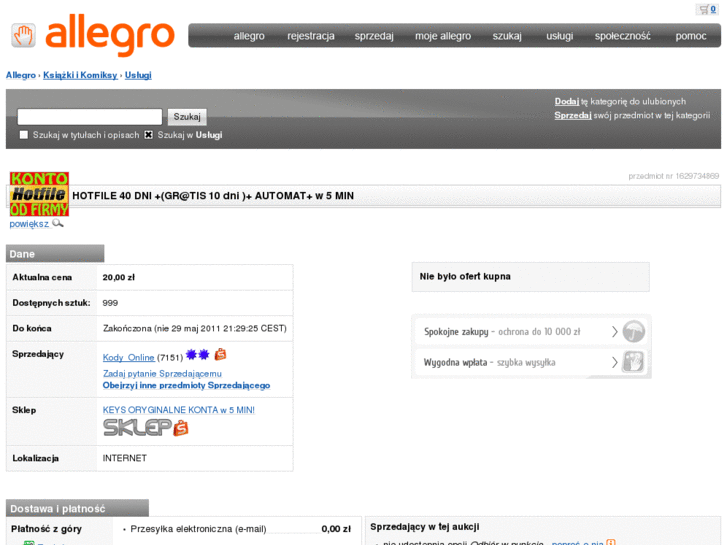The width and height of the screenshot is (727, 545).
Task: Go to Allegro breadcrumb link
Action: click(21, 75)
